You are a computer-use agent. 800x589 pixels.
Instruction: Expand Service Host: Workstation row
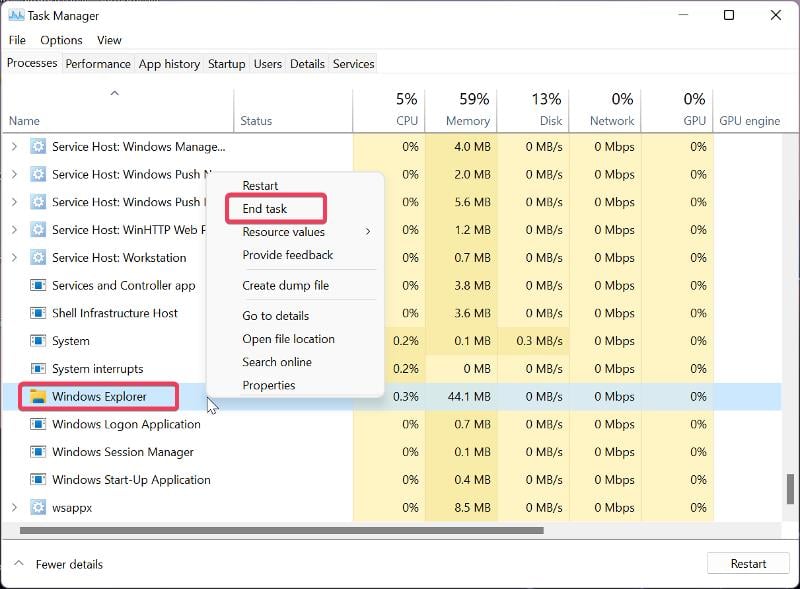[x=14, y=257]
